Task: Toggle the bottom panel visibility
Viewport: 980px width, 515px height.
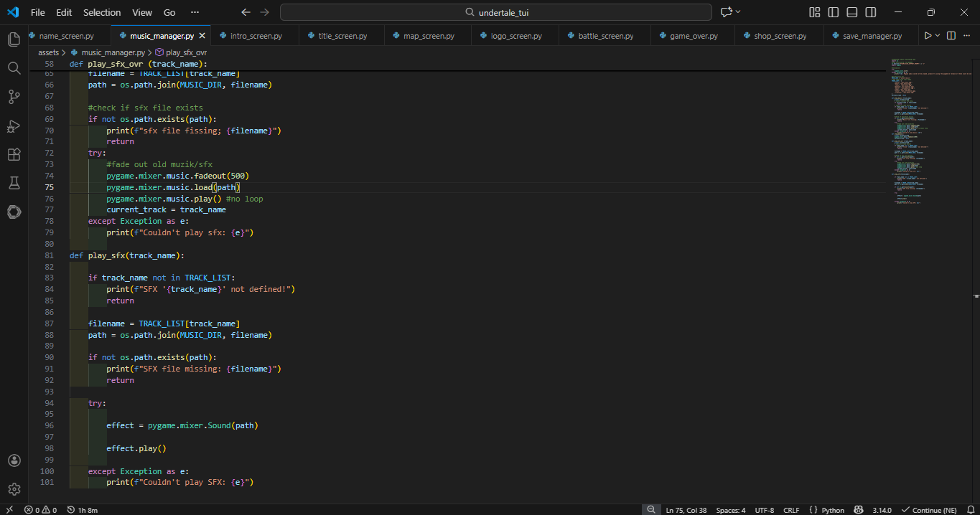Action: point(851,12)
